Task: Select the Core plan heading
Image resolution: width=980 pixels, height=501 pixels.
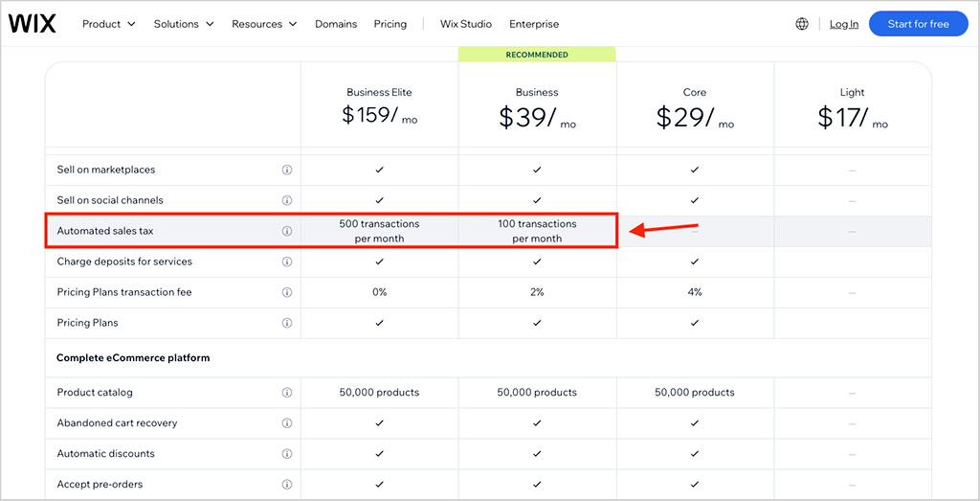Action: point(695,92)
